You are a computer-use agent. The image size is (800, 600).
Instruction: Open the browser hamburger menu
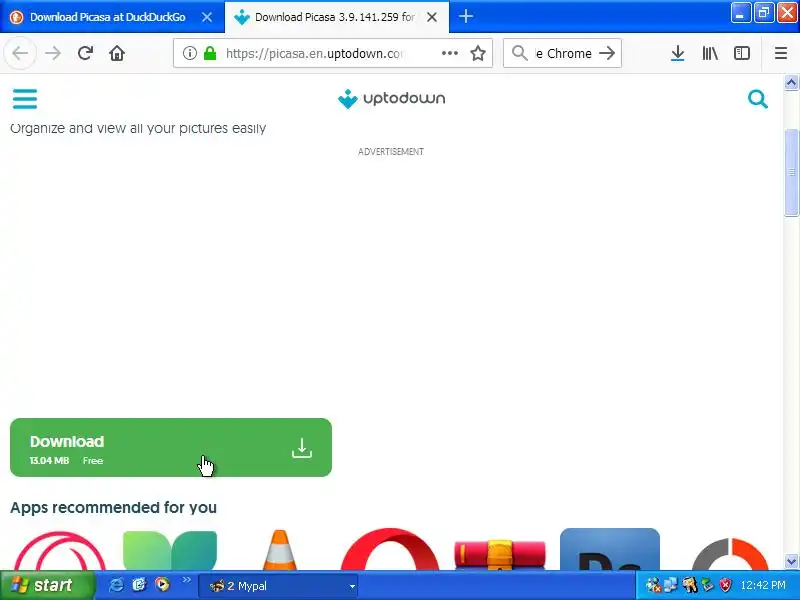click(781, 53)
